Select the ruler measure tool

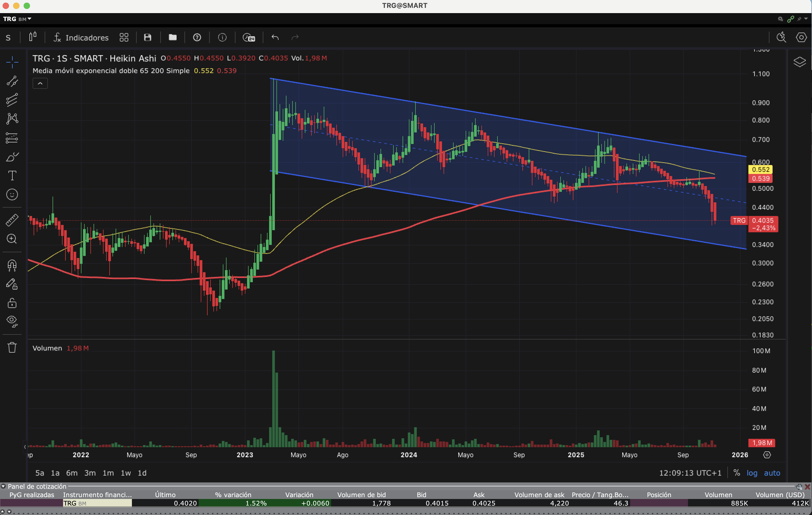[12, 220]
